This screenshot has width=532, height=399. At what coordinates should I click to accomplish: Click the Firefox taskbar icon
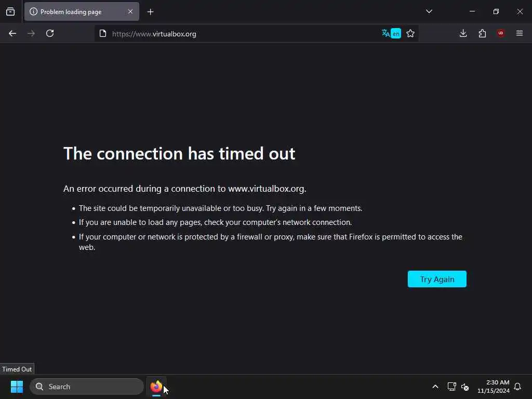[x=156, y=387]
